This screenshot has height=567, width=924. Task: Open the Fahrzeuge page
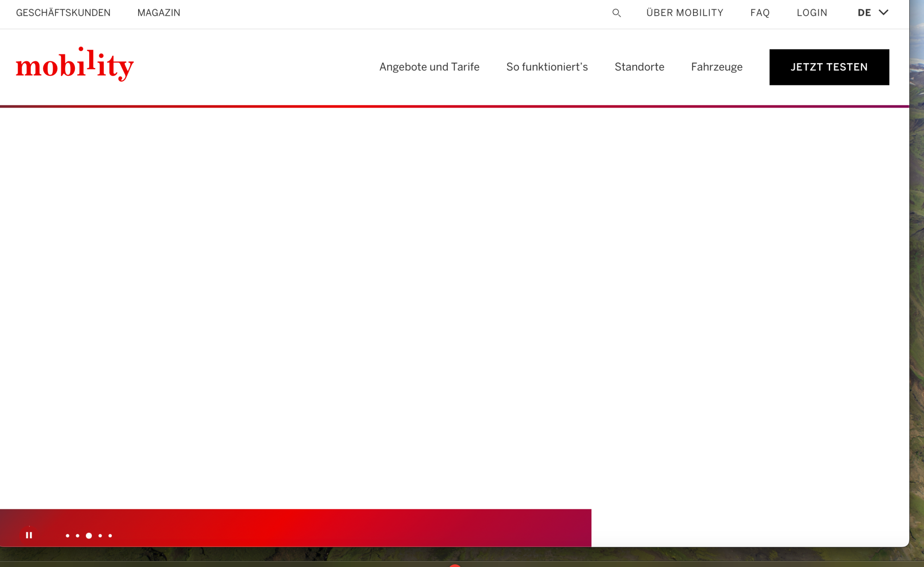716,67
